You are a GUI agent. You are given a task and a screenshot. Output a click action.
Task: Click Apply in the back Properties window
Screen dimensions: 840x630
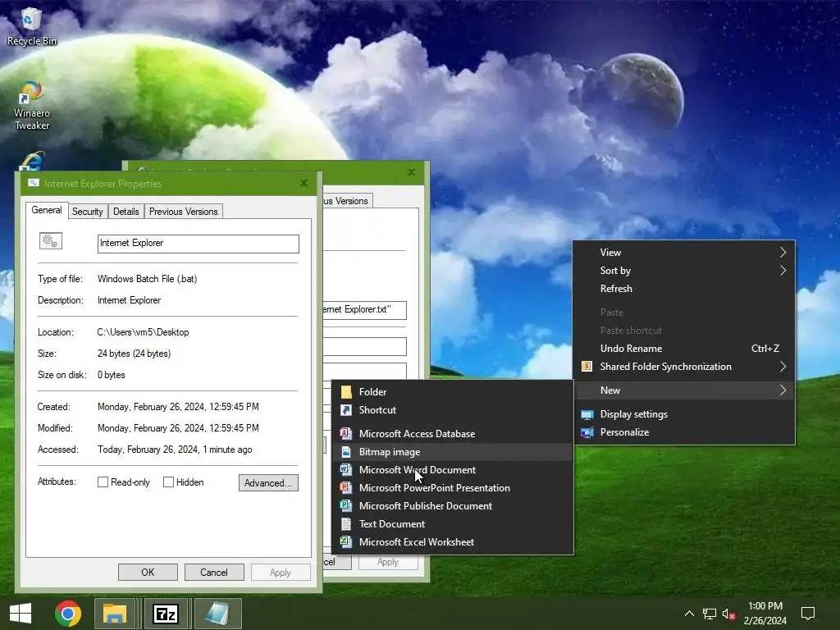coord(388,562)
